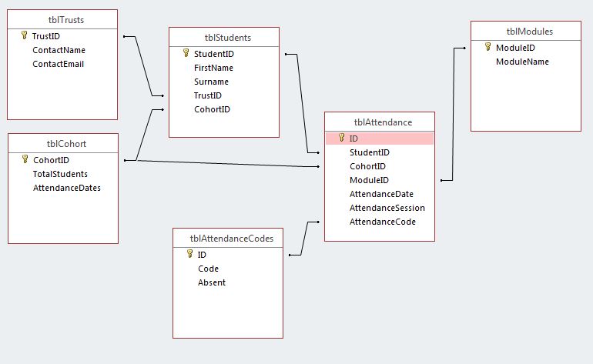The image size is (593, 364).
Task: Select the tblAttendanceCodes table title bar
Action: click(x=228, y=238)
